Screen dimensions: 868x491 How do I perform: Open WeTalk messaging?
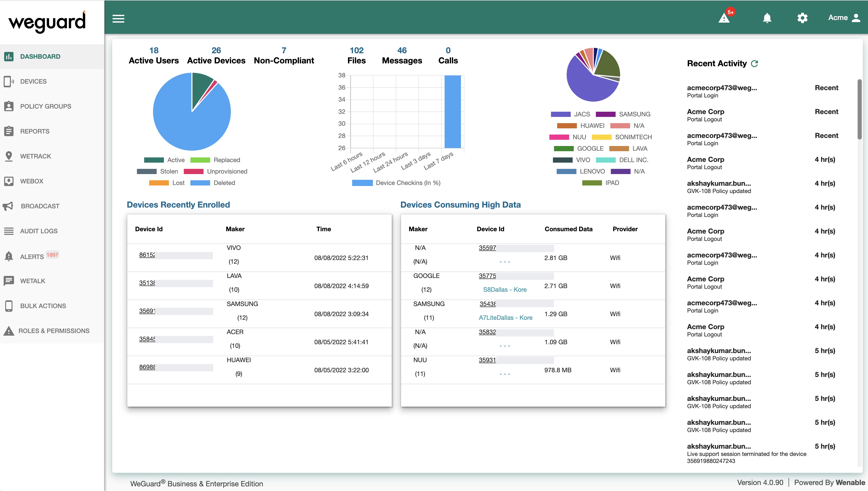(x=32, y=281)
